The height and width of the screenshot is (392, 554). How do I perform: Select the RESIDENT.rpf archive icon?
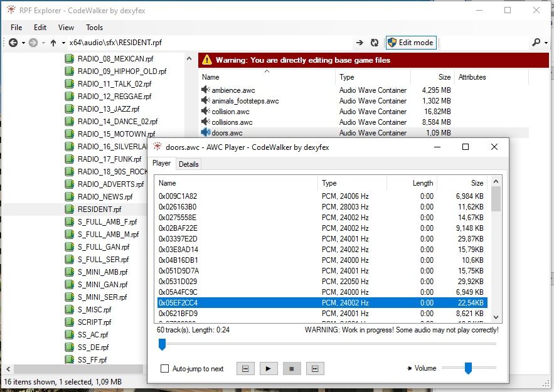(x=70, y=209)
